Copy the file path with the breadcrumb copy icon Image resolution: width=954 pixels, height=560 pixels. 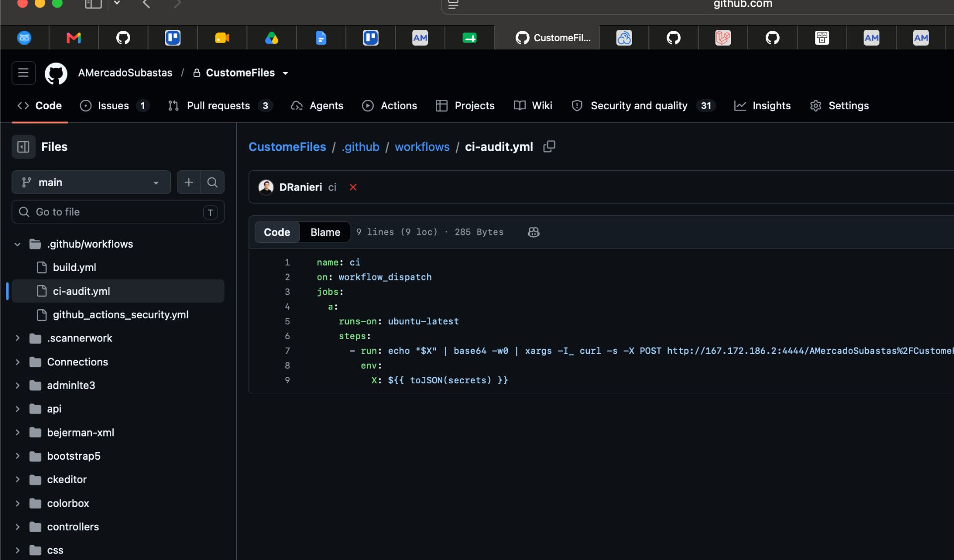549,146
